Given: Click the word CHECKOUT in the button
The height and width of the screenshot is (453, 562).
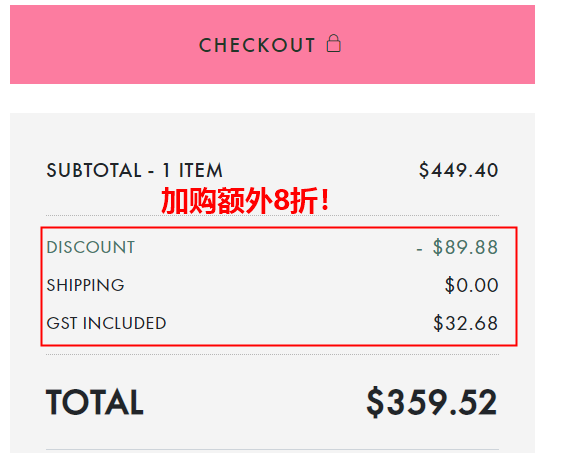Looking at the screenshot, I should [257, 46].
